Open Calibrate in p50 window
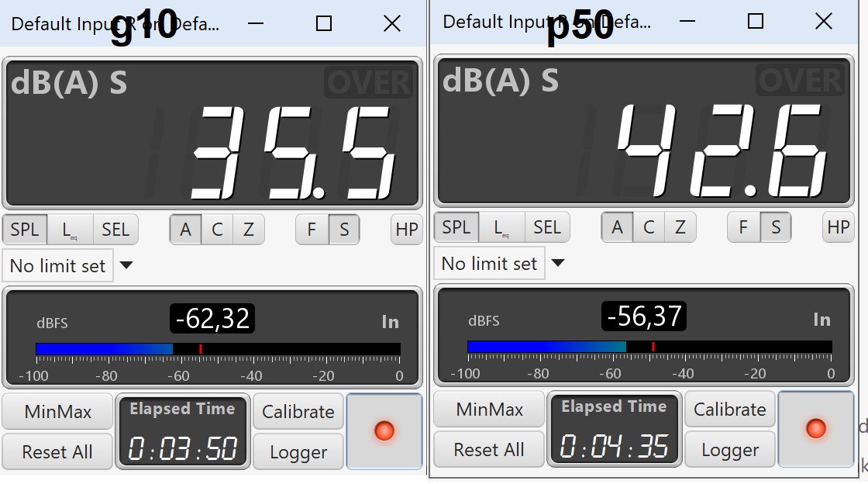The width and height of the screenshot is (868, 484). click(729, 410)
